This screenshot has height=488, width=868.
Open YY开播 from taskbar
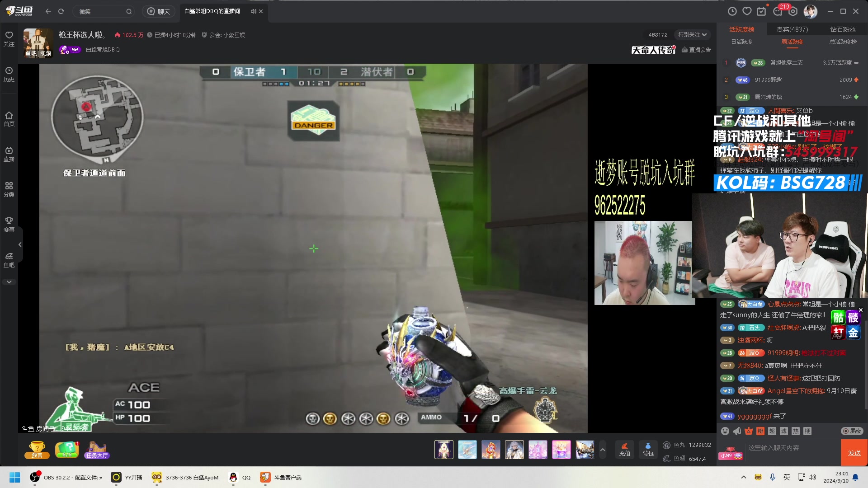127,477
